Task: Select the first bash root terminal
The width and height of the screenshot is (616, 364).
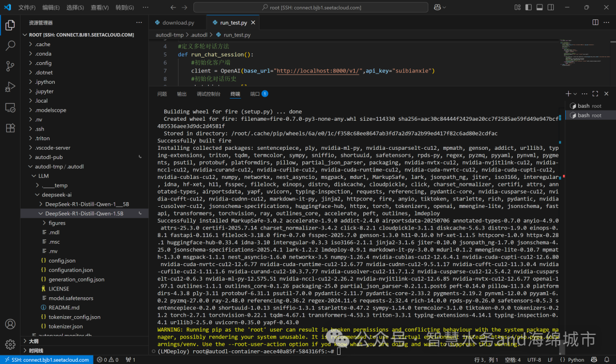Action: (590, 106)
